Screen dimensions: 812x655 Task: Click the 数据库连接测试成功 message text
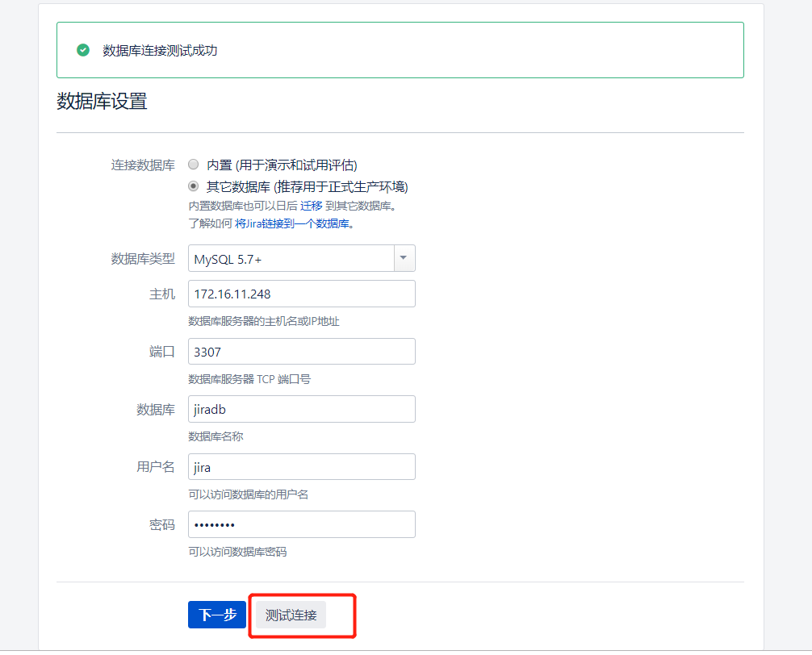click(x=160, y=50)
